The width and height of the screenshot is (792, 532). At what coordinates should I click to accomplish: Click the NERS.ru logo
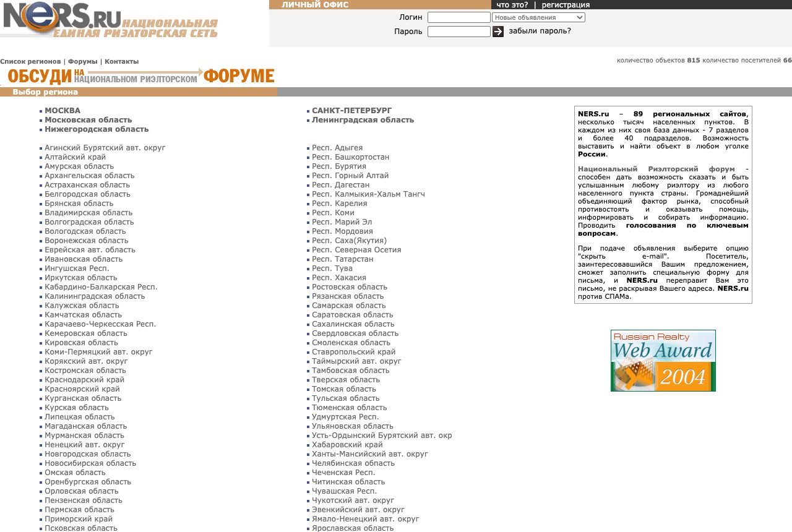coord(110,20)
